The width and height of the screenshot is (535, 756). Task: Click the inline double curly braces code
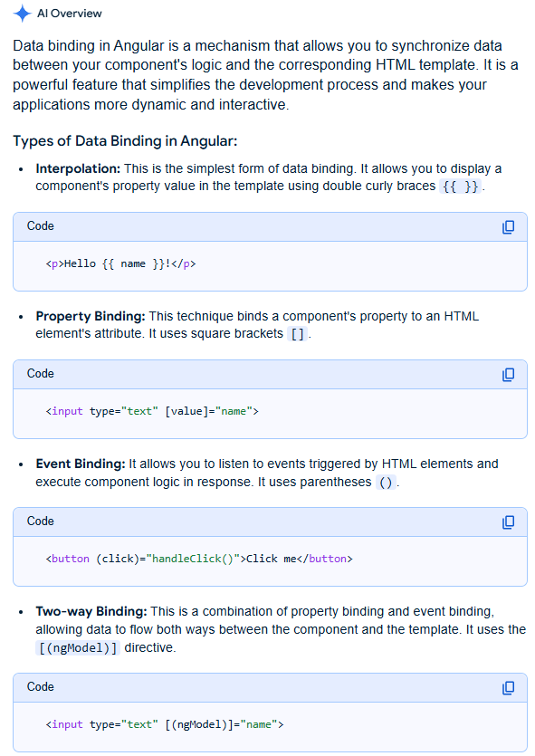460,187
